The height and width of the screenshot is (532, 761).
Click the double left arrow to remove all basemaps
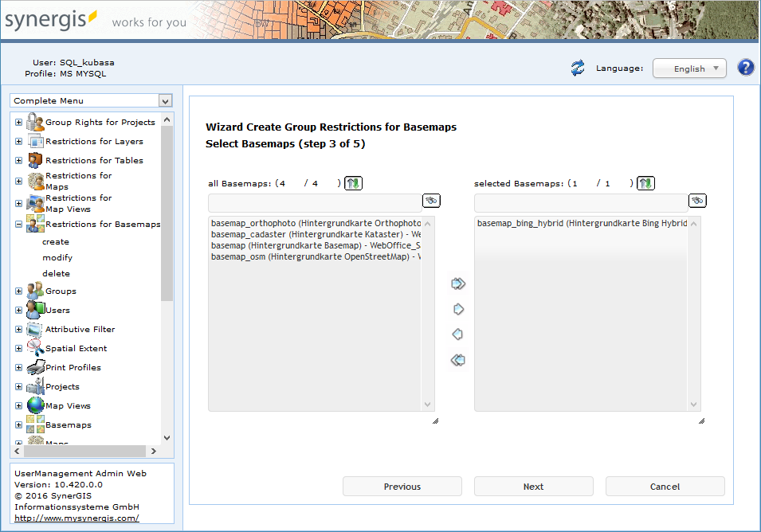pyautogui.click(x=457, y=359)
